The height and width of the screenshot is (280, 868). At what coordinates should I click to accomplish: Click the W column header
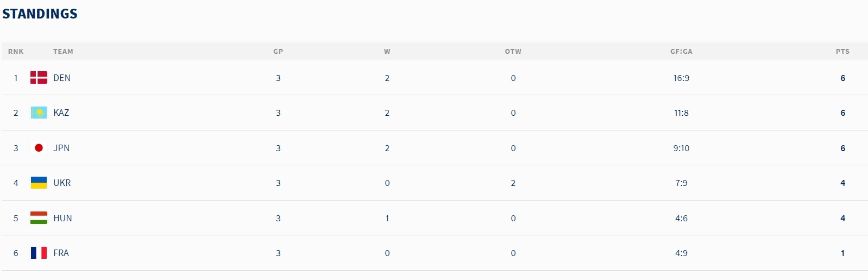387,52
